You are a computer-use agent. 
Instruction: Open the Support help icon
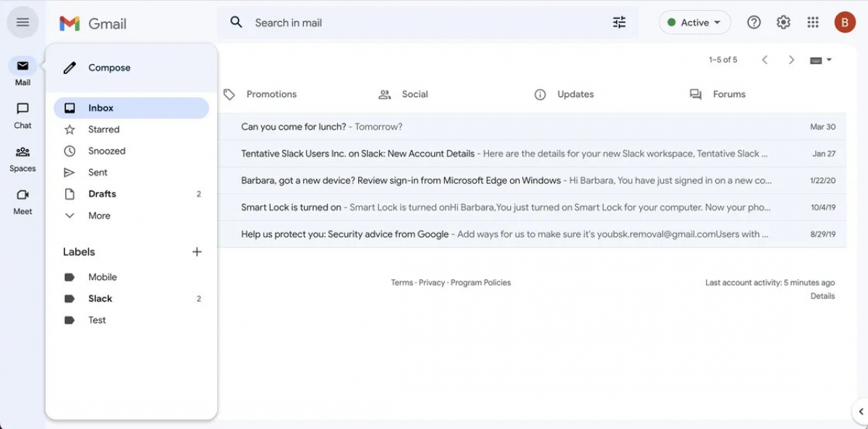click(754, 22)
